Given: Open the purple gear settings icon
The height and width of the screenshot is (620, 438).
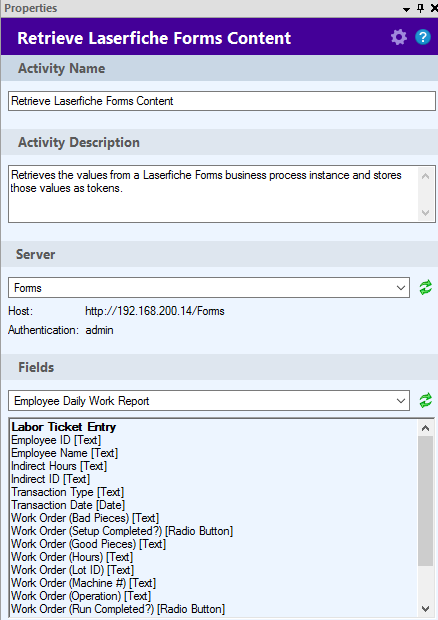Looking at the screenshot, I should pos(398,38).
